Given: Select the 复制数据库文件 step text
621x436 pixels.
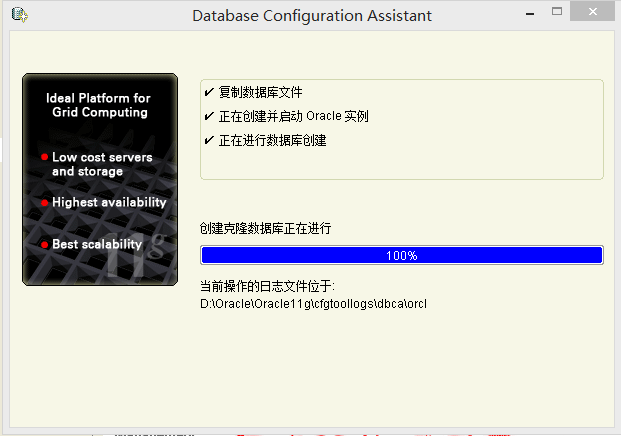Looking at the screenshot, I should (x=260, y=92).
